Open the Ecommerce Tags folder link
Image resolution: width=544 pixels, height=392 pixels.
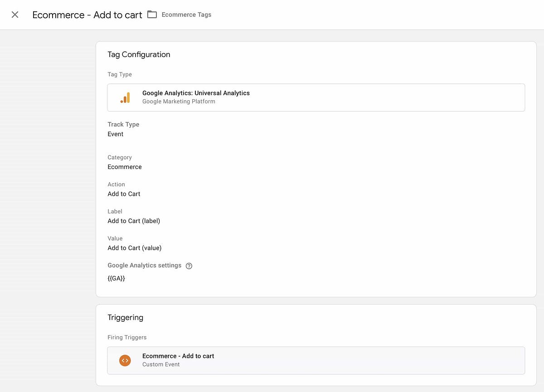click(x=186, y=15)
